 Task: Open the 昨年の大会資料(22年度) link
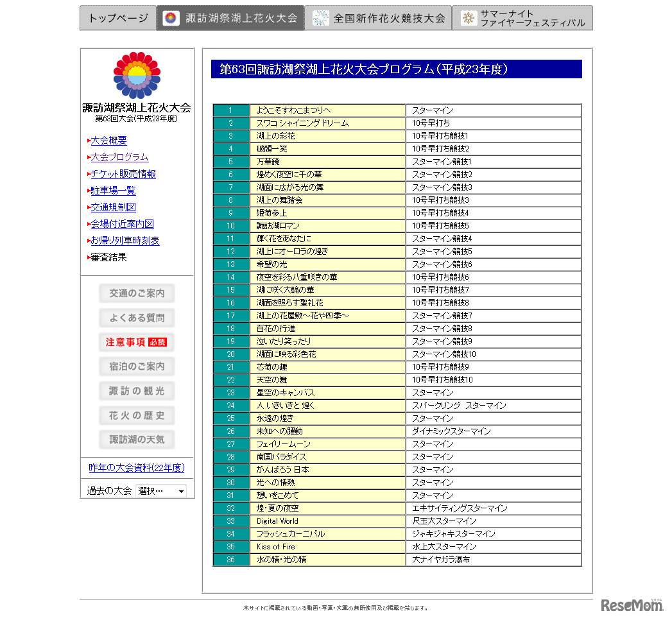tap(137, 468)
